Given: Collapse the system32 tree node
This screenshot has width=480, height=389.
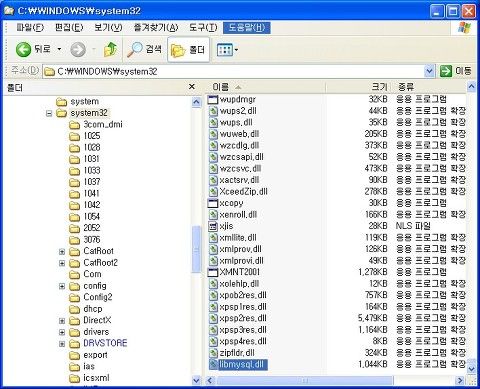Looking at the screenshot, I should click(x=49, y=114).
